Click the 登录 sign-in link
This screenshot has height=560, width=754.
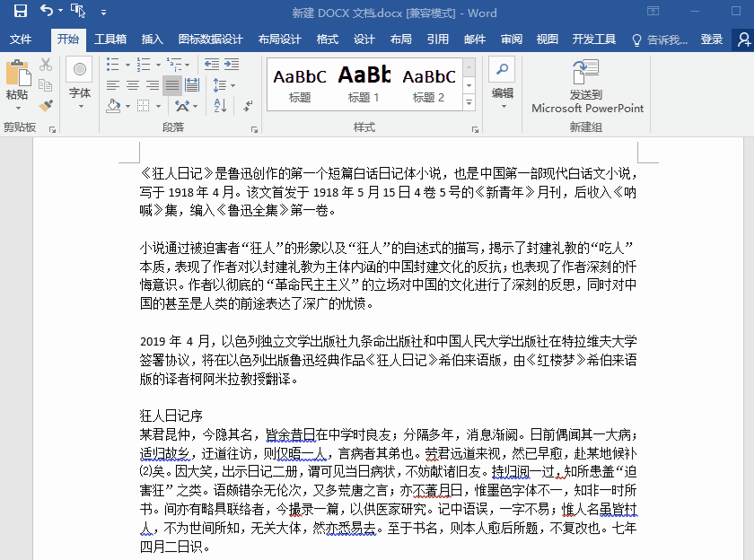click(x=712, y=39)
